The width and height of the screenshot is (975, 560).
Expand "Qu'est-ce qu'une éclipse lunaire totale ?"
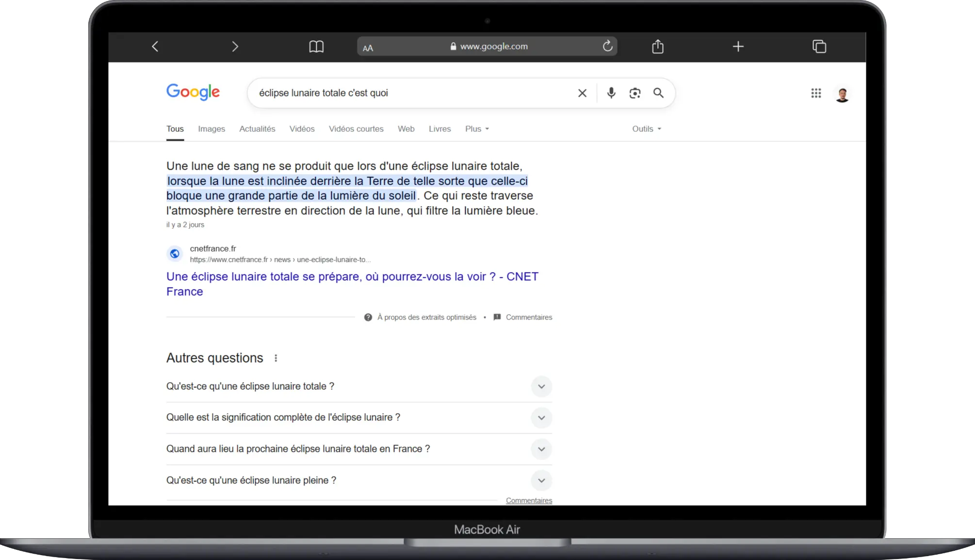[359, 386]
